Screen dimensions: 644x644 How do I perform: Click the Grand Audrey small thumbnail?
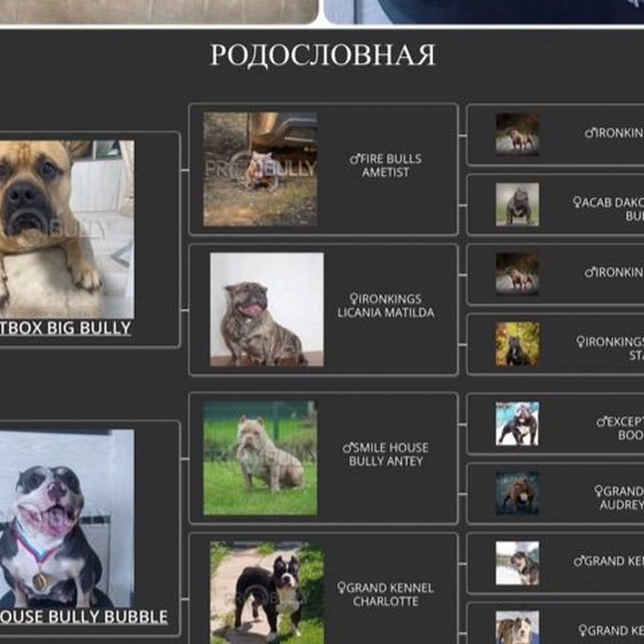[x=517, y=493]
